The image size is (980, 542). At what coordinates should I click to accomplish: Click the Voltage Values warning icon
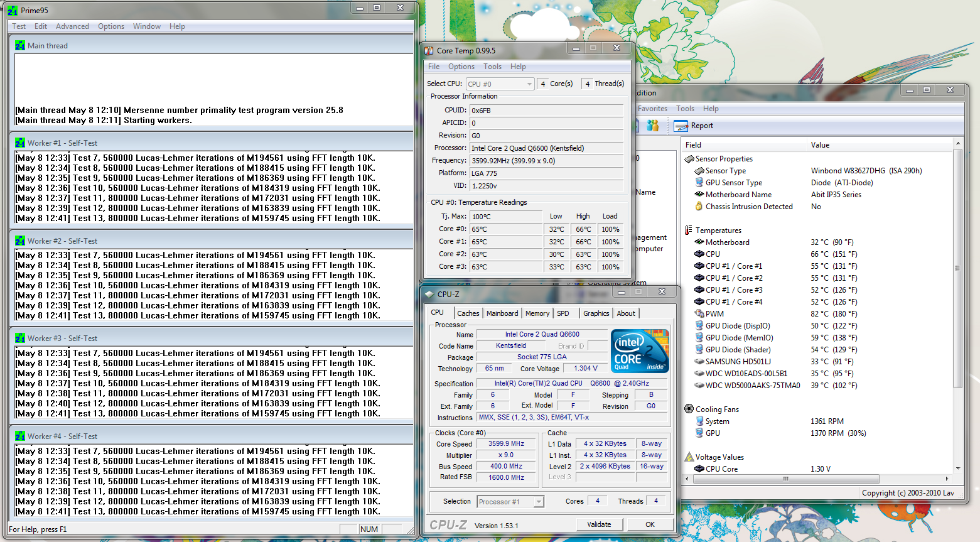coord(689,457)
